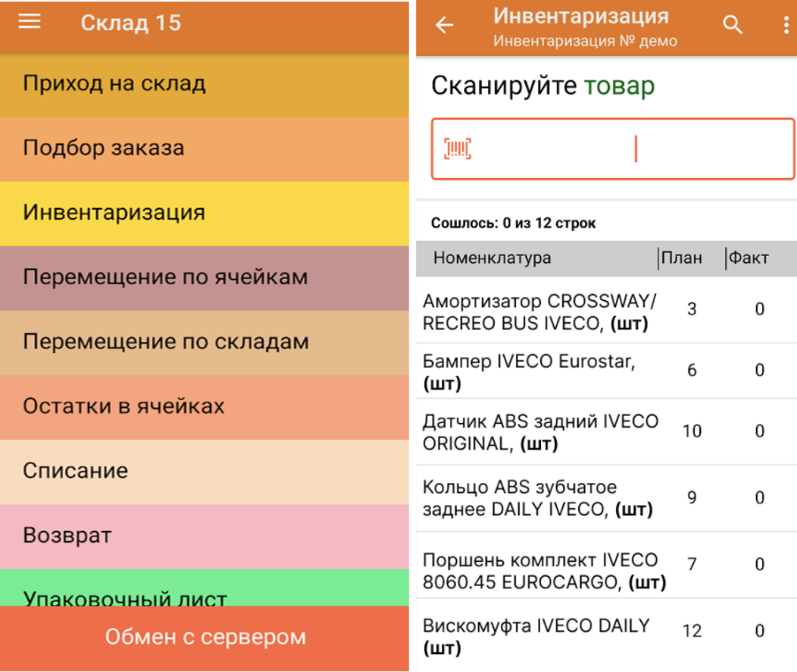This screenshot has width=797, height=672.
Task: Tap fact value 0 for Вискомуфта row
Action: click(x=759, y=631)
